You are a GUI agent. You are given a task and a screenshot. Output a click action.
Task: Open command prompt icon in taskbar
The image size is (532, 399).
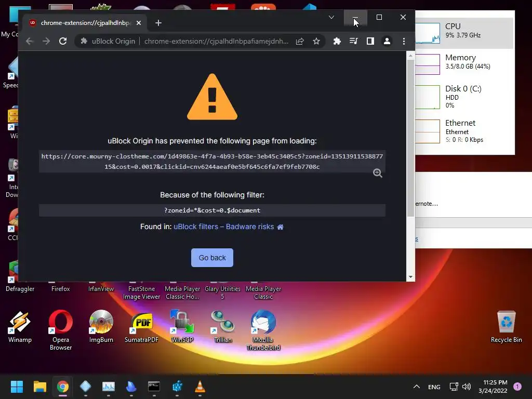point(154,387)
